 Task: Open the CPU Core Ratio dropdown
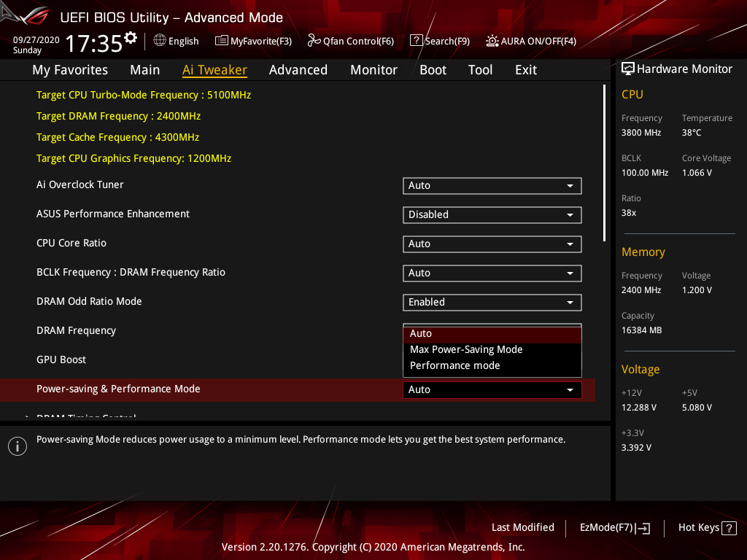point(492,244)
